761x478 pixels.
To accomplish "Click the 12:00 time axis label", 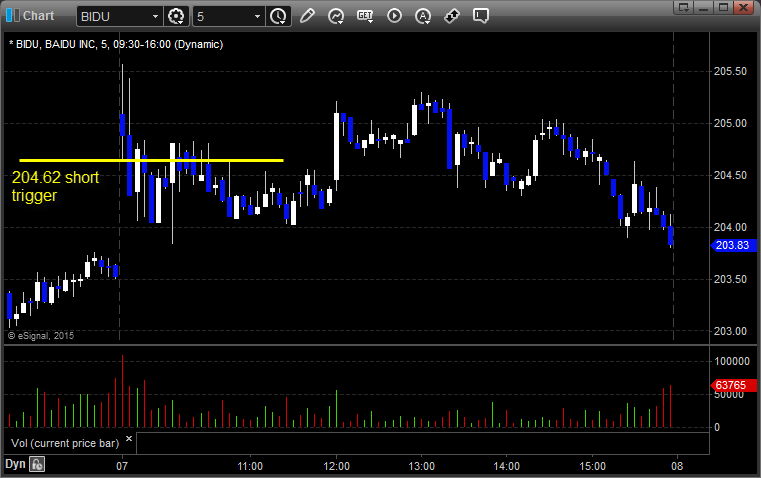I will point(336,466).
